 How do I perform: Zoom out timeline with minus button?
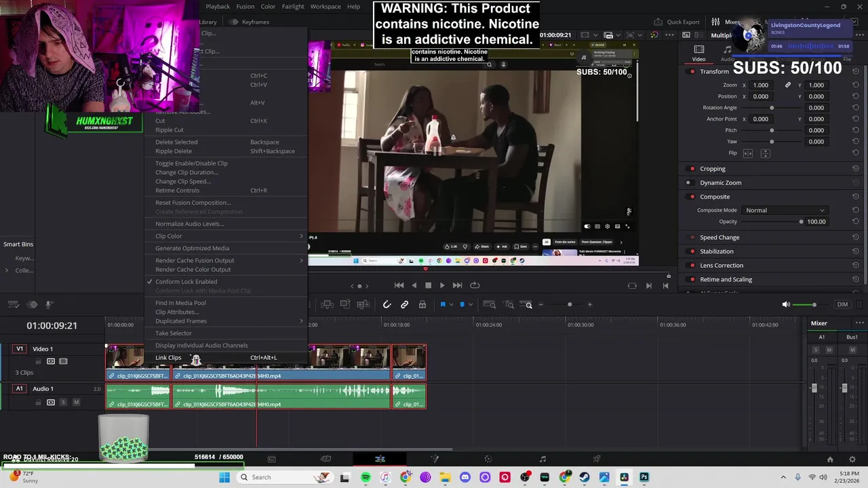pyautogui.click(x=541, y=305)
